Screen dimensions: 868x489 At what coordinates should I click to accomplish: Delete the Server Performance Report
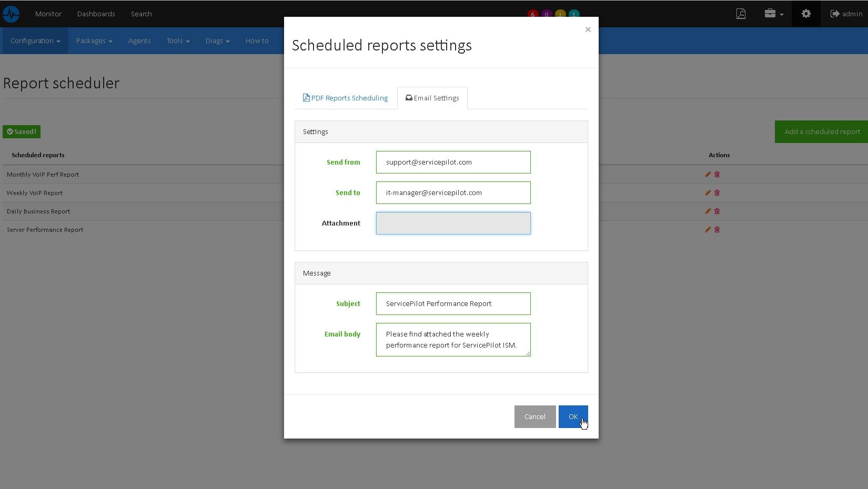coord(717,229)
